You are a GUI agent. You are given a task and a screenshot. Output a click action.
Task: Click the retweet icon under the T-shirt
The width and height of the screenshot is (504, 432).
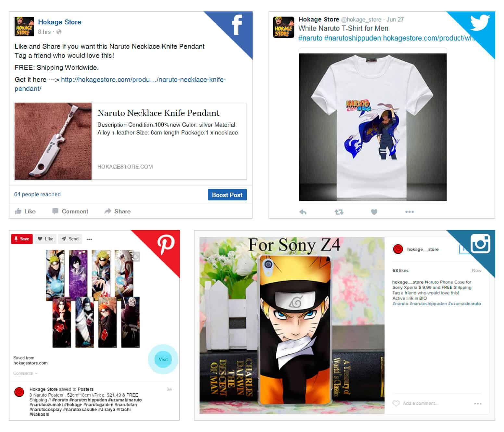tap(339, 212)
